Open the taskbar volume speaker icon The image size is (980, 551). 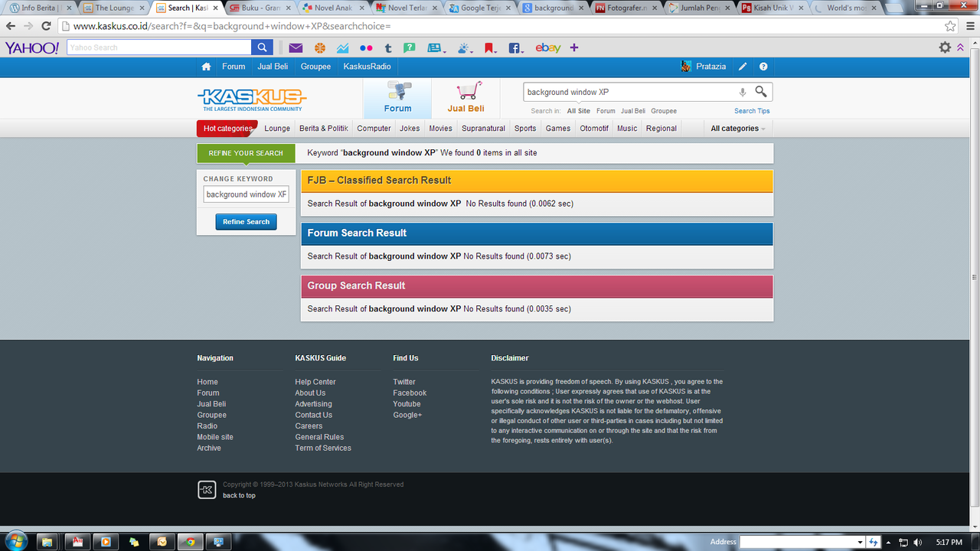[x=918, y=542]
